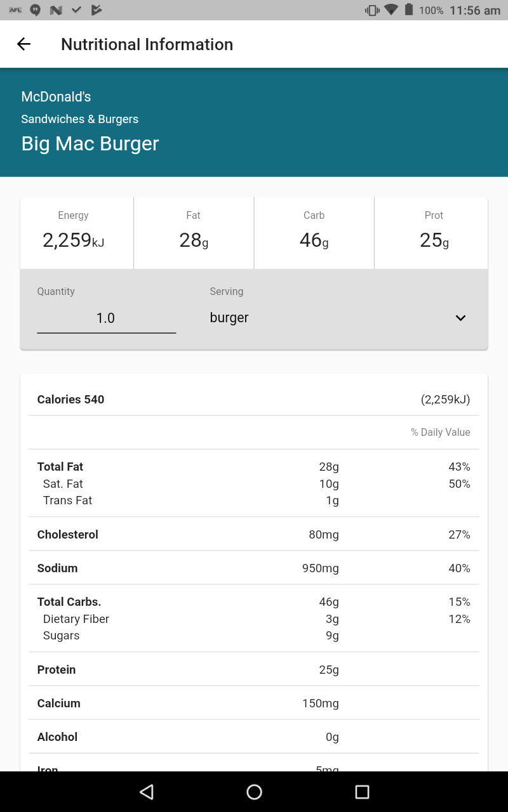Tap the Nutritional Information page title
508x812 pixels.
point(147,44)
